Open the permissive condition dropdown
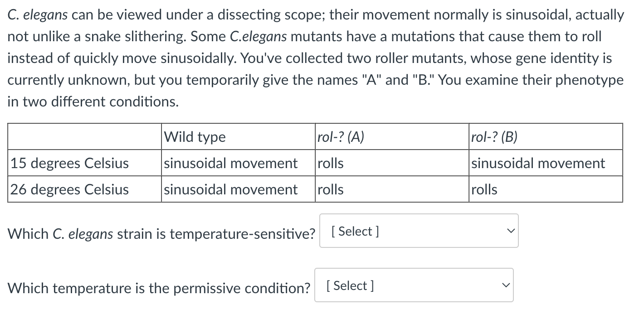Screen dimensions: 644x319 pos(413,285)
